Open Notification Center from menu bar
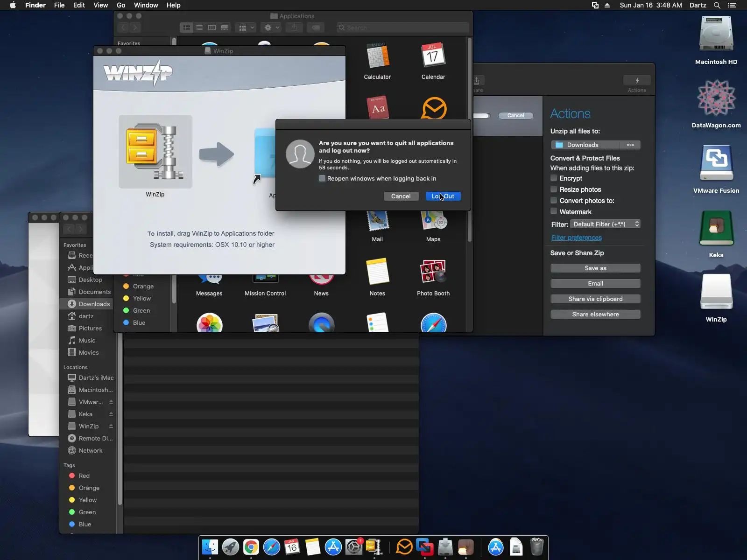 tap(732, 5)
